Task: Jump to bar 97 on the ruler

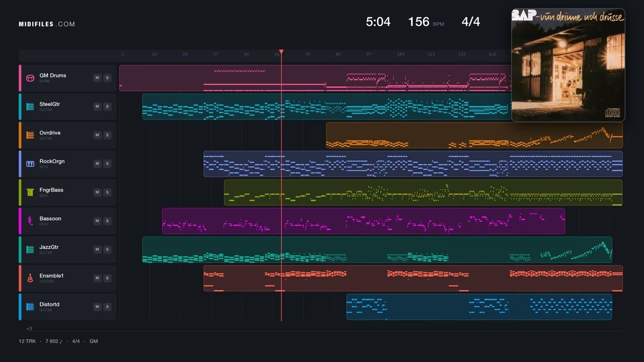Action: pos(369,54)
